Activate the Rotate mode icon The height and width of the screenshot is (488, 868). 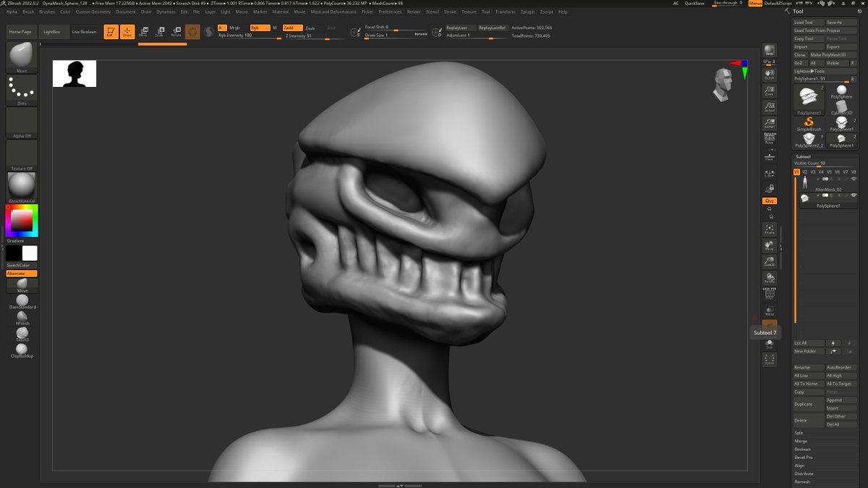click(x=177, y=32)
